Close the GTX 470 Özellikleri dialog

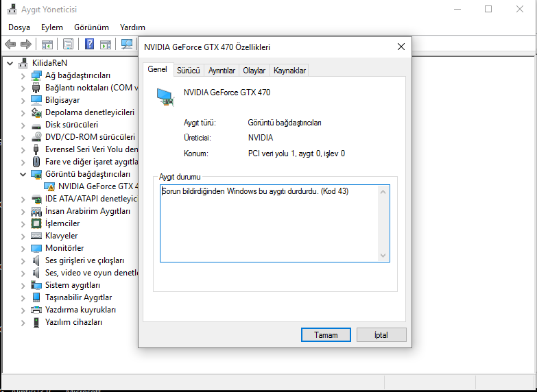(x=401, y=47)
